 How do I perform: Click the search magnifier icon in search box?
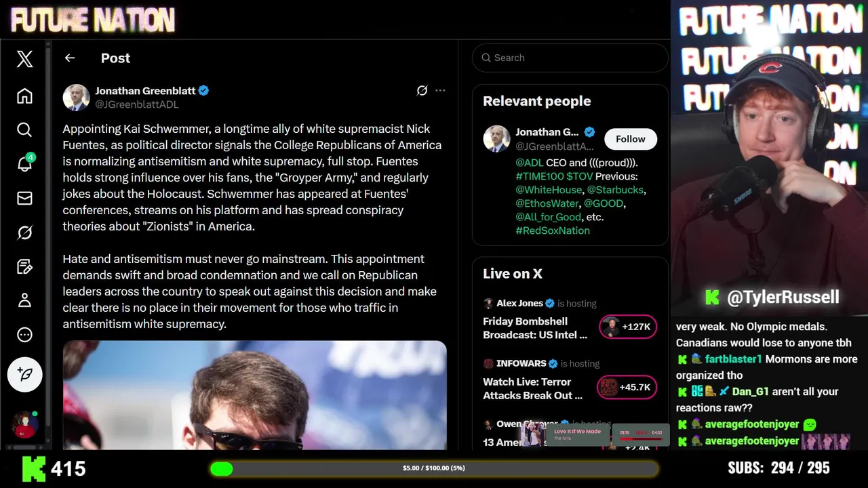click(486, 58)
